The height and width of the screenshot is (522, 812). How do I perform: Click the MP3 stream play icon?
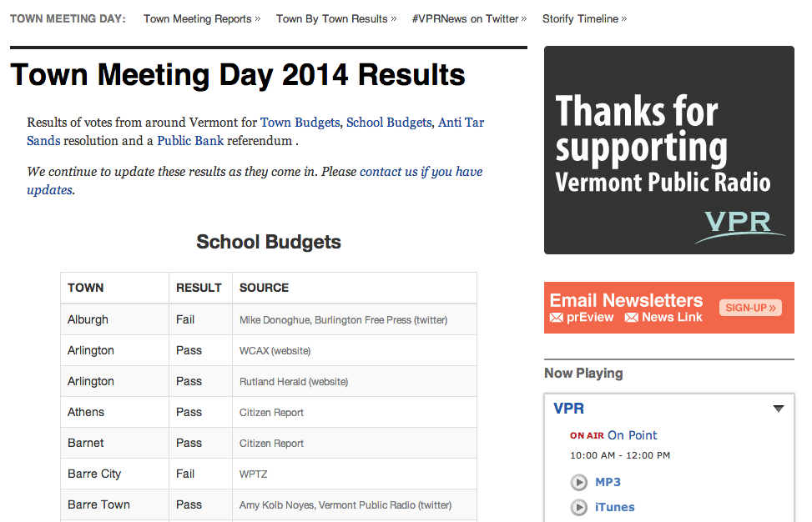[578, 483]
